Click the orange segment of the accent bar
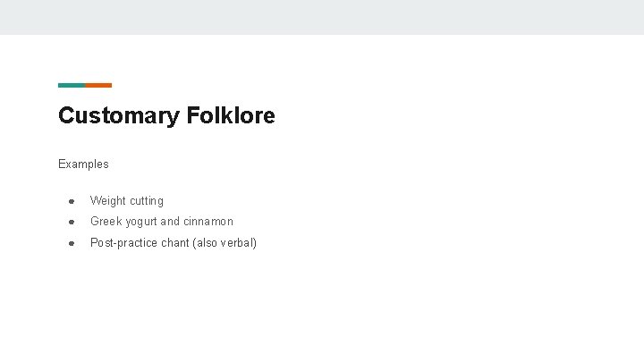 click(98, 85)
